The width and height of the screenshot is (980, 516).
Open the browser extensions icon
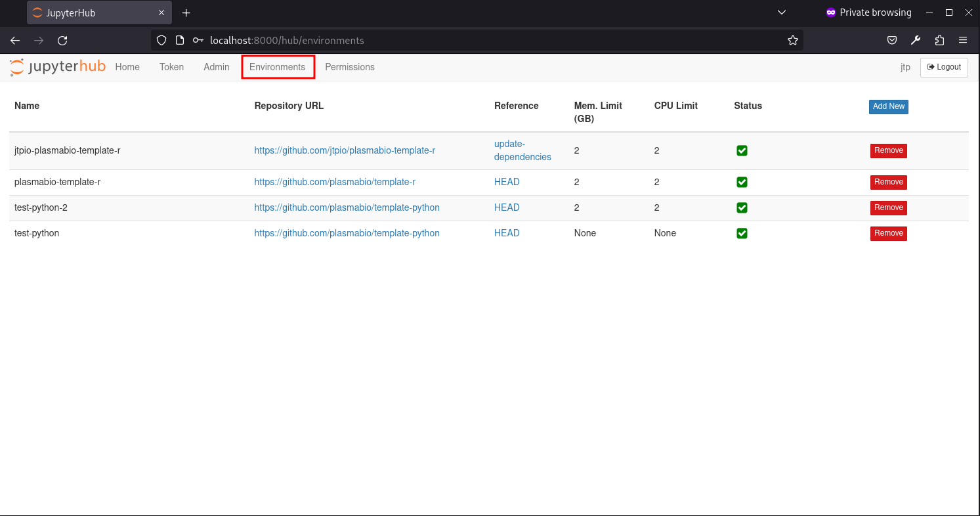939,40
